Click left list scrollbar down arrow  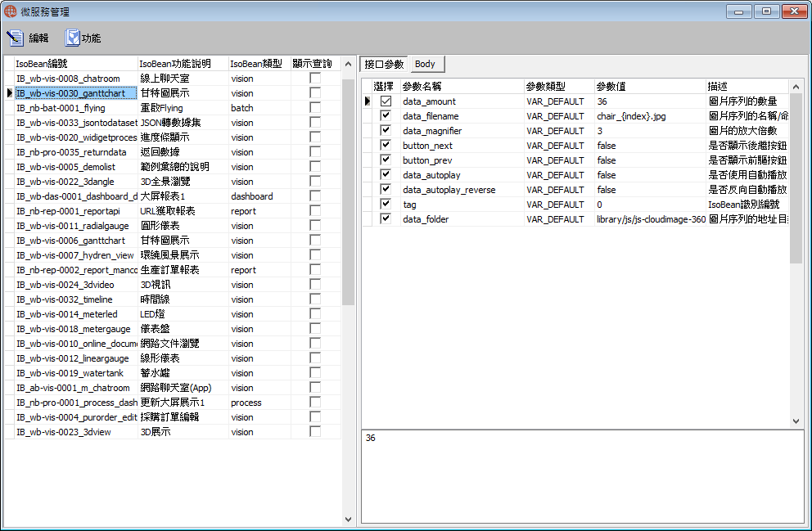(348, 519)
